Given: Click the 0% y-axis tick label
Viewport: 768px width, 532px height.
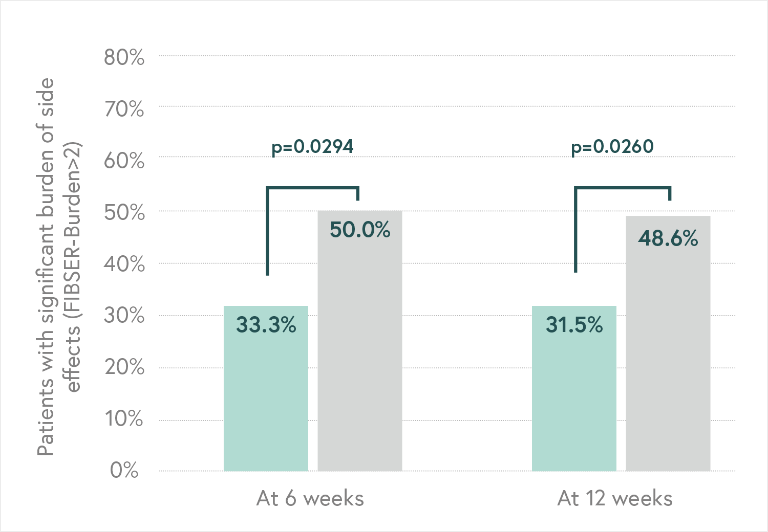Looking at the screenshot, I should click(x=124, y=470).
